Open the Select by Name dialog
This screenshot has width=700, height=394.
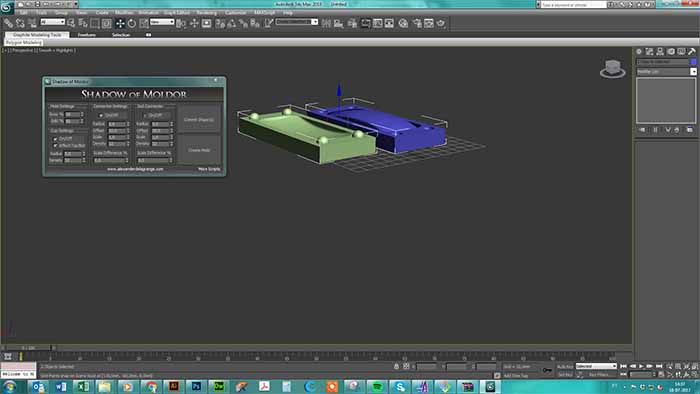tap(83, 23)
